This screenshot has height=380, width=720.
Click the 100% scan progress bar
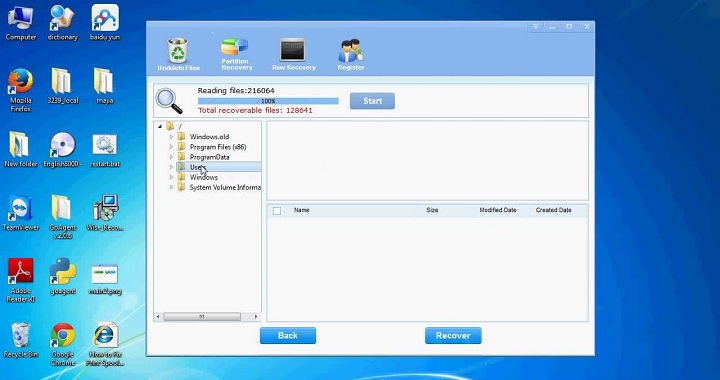click(268, 101)
